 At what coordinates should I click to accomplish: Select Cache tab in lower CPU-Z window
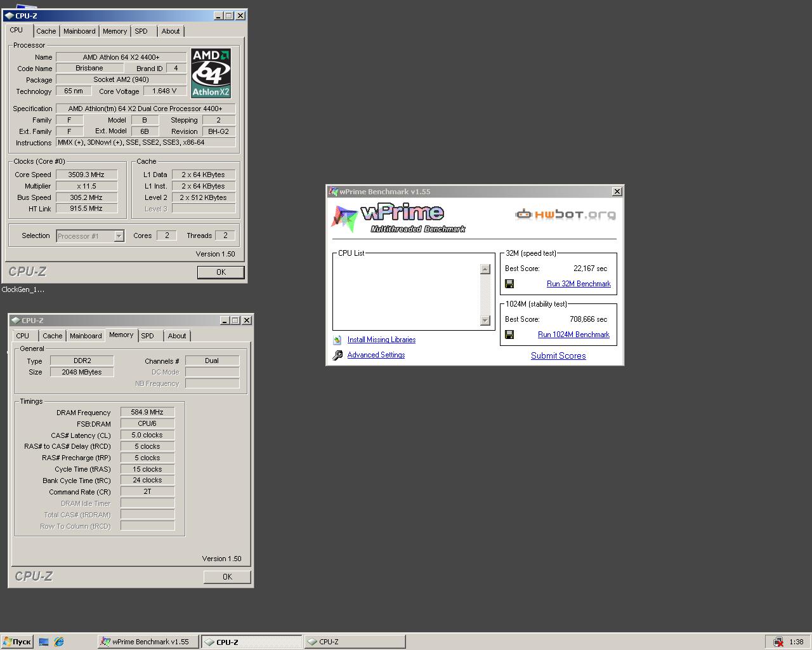53,336
